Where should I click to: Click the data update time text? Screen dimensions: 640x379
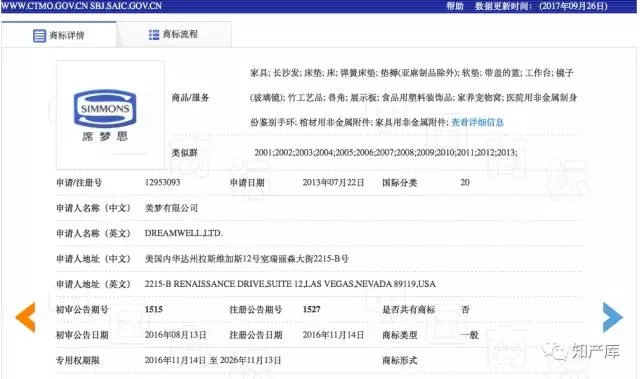pyautogui.click(x=541, y=6)
